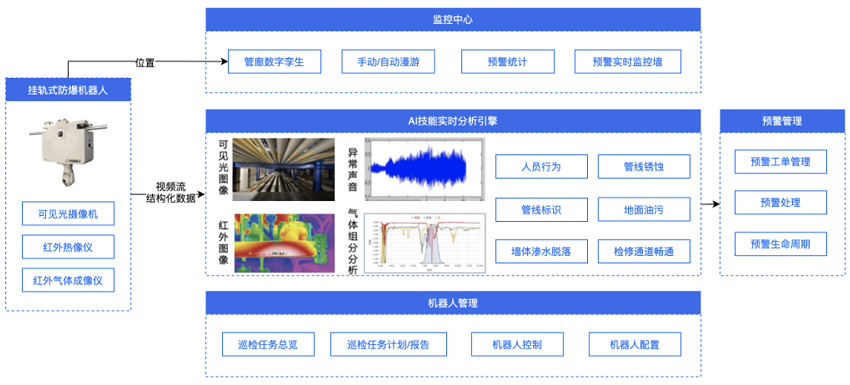The width and height of the screenshot is (850, 385).
Task: Select 墙体渗水脱落 box
Action: [542, 252]
